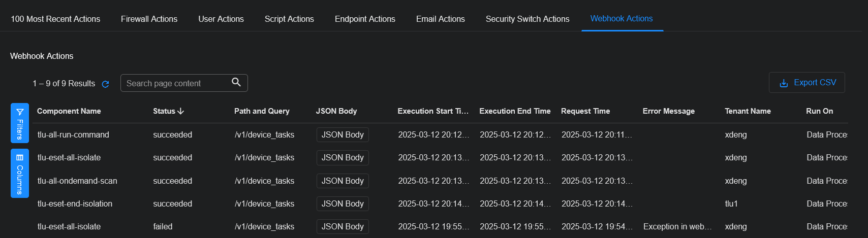Click the Search page content field
The image size is (868, 238).
click(x=175, y=83)
